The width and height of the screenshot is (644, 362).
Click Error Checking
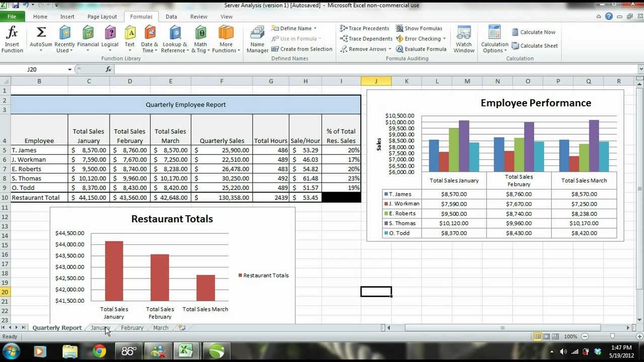[418, 39]
